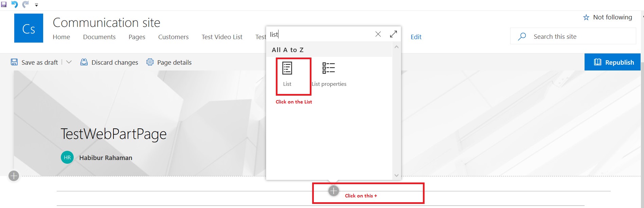
Task: Click the picker scrollbar up arrow
Action: [x=396, y=47]
